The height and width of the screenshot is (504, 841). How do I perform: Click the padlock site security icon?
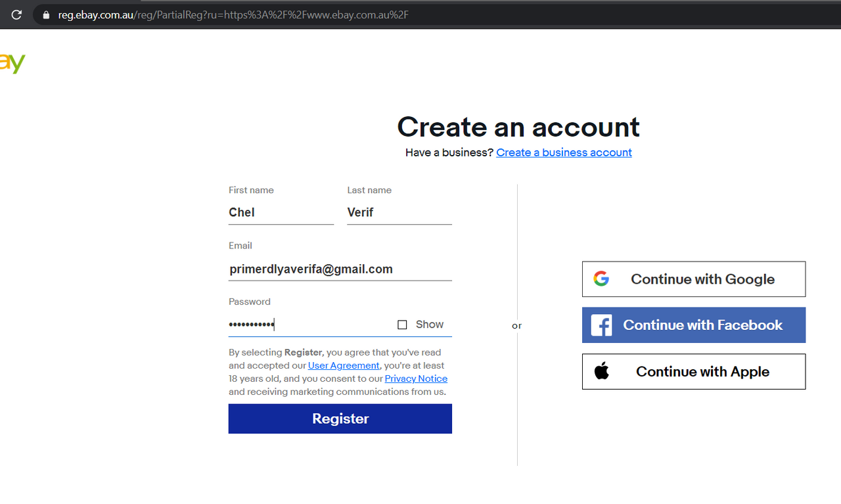point(45,14)
